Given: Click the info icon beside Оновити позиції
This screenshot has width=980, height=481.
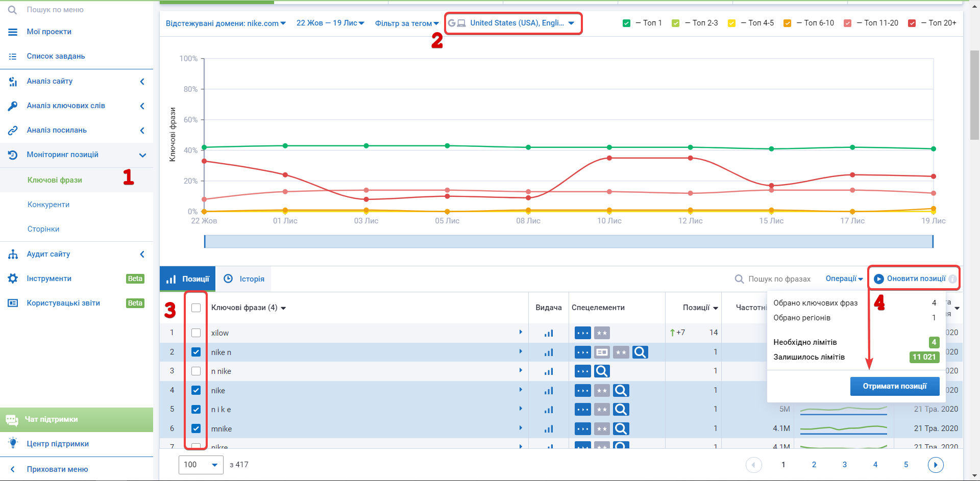Looking at the screenshot, I should pos(952,279).
